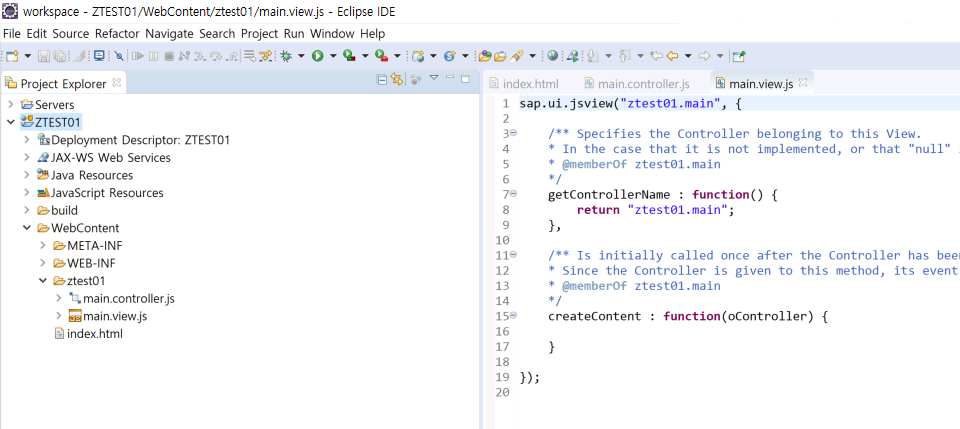
Task: Click the Coverage run icon
Action: (349, 56)
